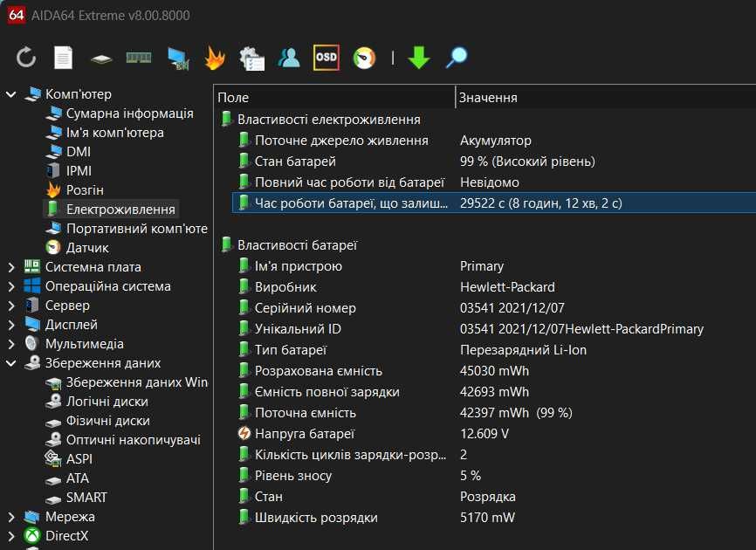756x550 pixels.
Task: Select SMART under storage
Action: [86, 498]
